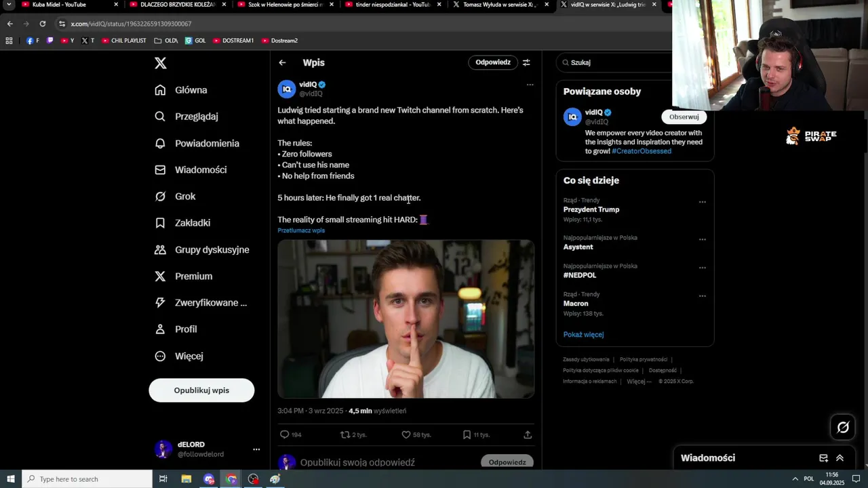Open DOSTREAM1 bookmark
Image resolution: width=868 pixels, height=488 pixels.
[233, 41]
